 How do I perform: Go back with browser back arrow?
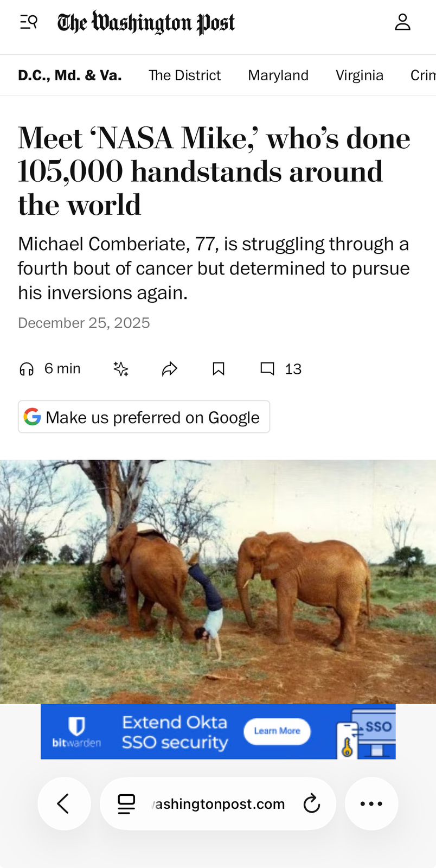(64, 804)
